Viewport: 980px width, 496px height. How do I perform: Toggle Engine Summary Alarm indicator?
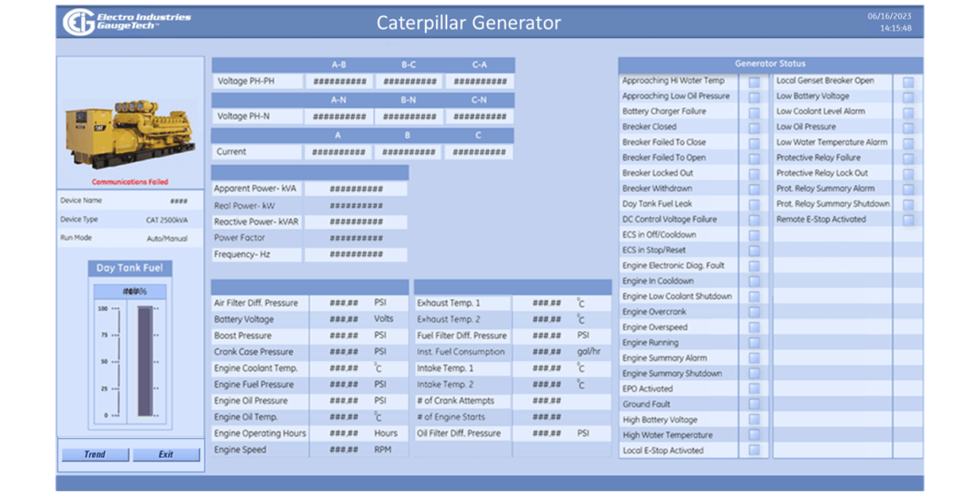[x=754, y=359]
